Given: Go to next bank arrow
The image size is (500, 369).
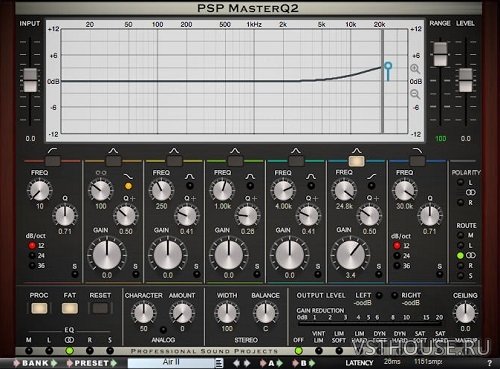Looking at the screenshot, I should pos(54,363).
